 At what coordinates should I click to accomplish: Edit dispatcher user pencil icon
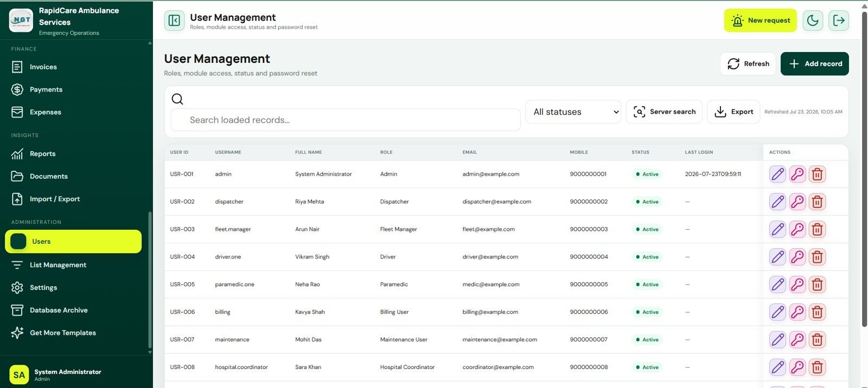(x=777, y=202)
